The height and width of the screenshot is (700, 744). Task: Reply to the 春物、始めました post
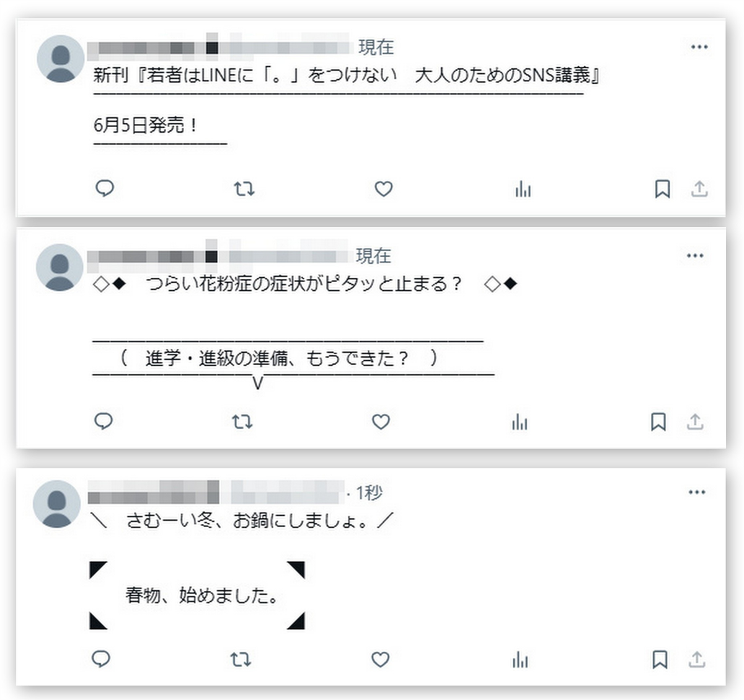click(101, 658)
